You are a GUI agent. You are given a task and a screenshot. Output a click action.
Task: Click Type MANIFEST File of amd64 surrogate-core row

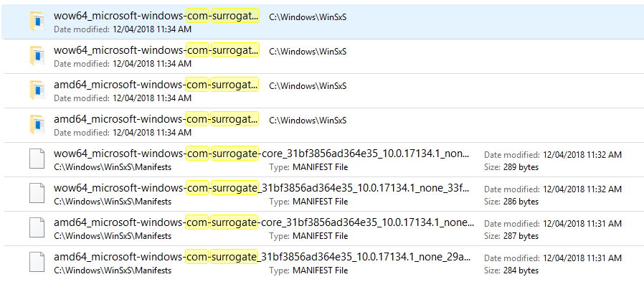(308, 237)
